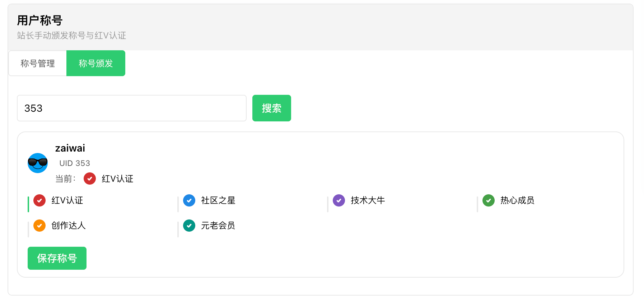Click the purple check icon for 技术大牛
The width and height of the screenshot is (644, 306).
pyautogui.click(x=339, y=200)
